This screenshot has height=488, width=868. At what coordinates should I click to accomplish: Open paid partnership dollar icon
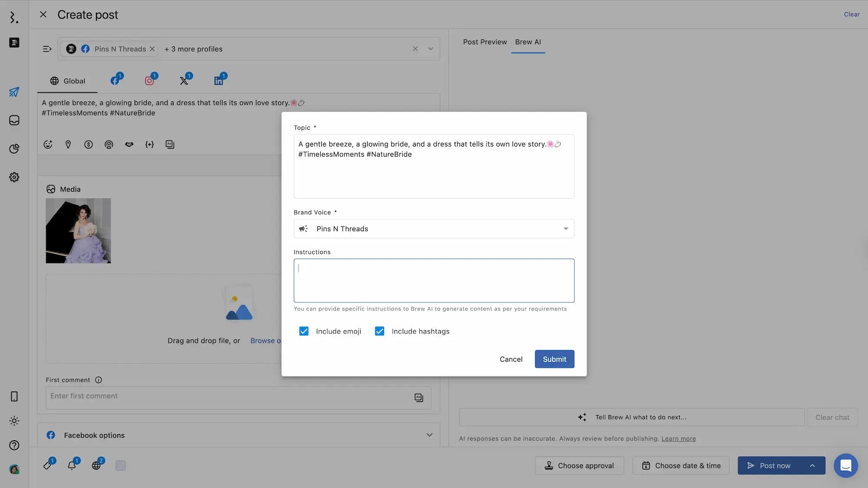click(89, 144)
